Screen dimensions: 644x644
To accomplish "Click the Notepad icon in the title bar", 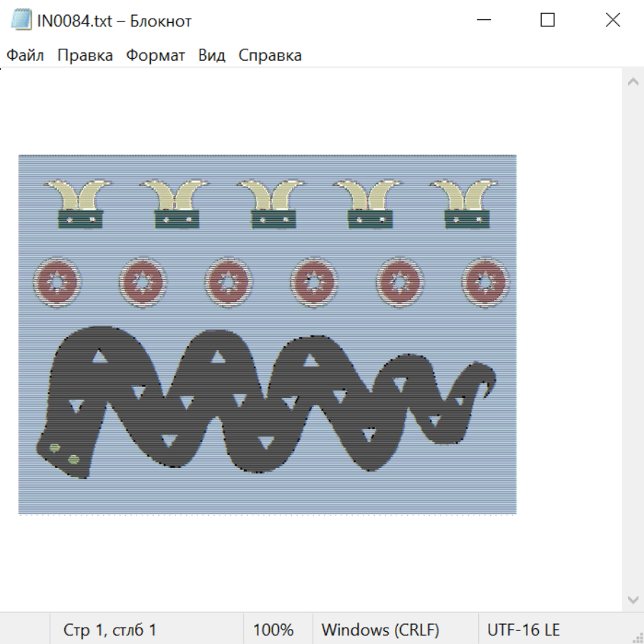I will pyautogui.click(x=22, y=20).
